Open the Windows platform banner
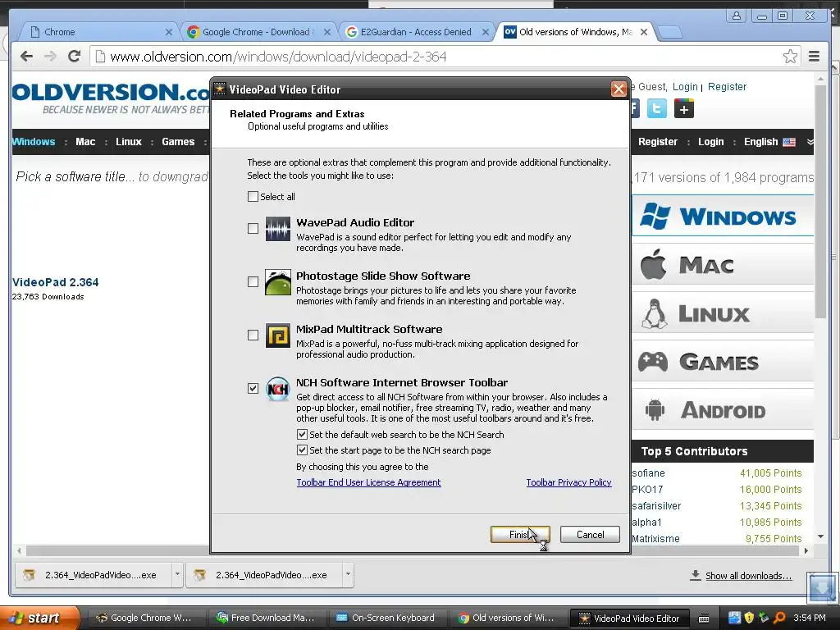The width and height of the screenshot is (840, 630). [x=723, y=216]
